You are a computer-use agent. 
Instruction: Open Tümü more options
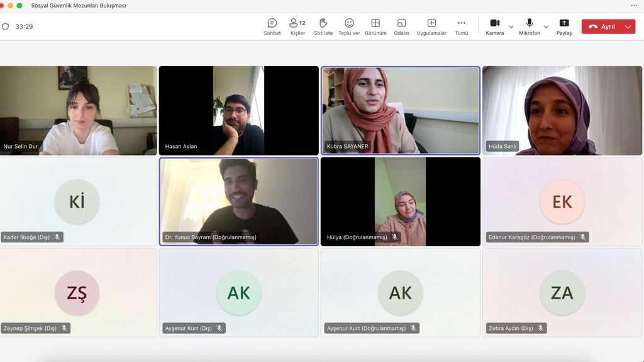coord(461,26)
